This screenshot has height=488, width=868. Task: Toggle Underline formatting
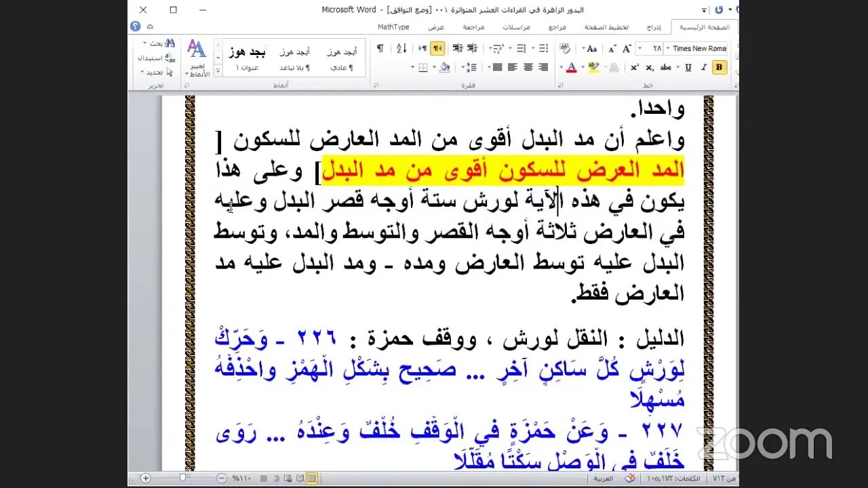pos(688,67)
